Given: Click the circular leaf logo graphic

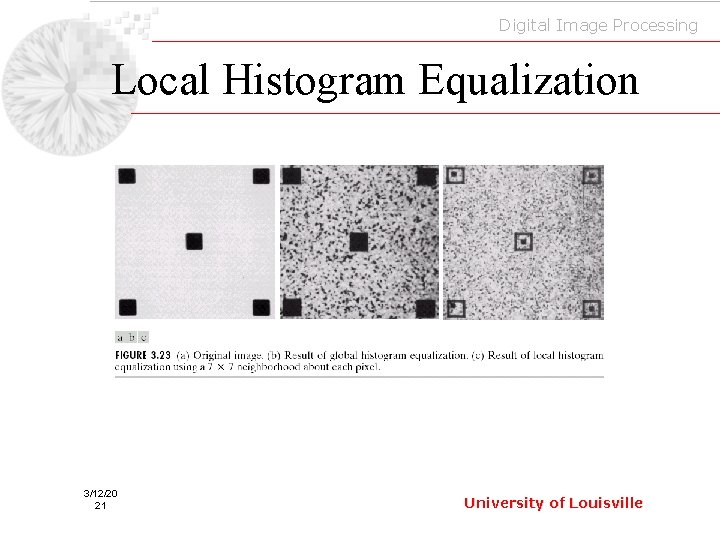Looking at the screenshot, I should 70,87.
